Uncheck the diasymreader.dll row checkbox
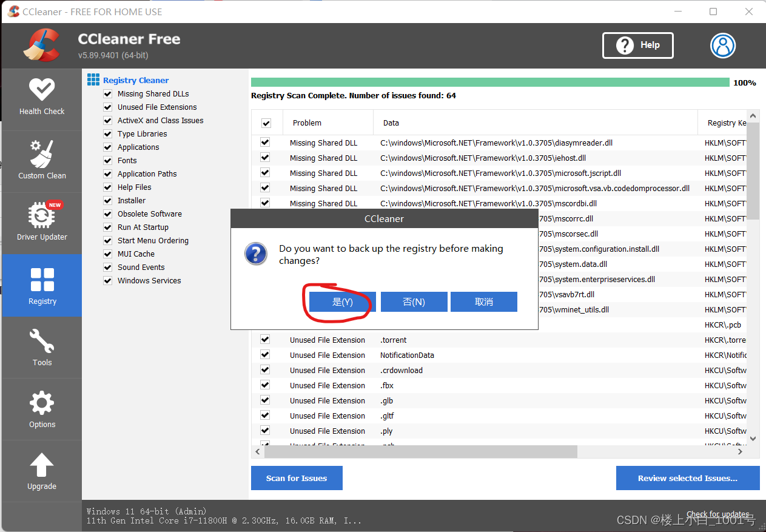The height and width of the screenshot is (532, 766). 265,143
